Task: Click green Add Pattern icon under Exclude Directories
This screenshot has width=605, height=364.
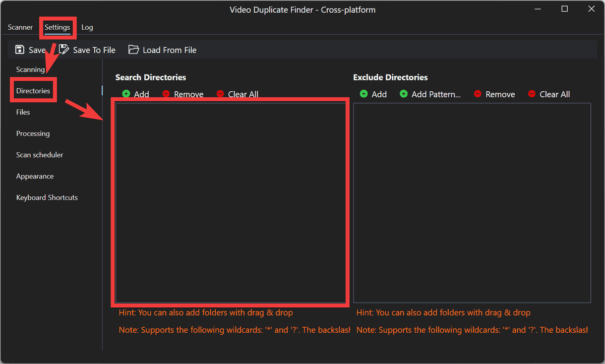Action: click(403, 94)
